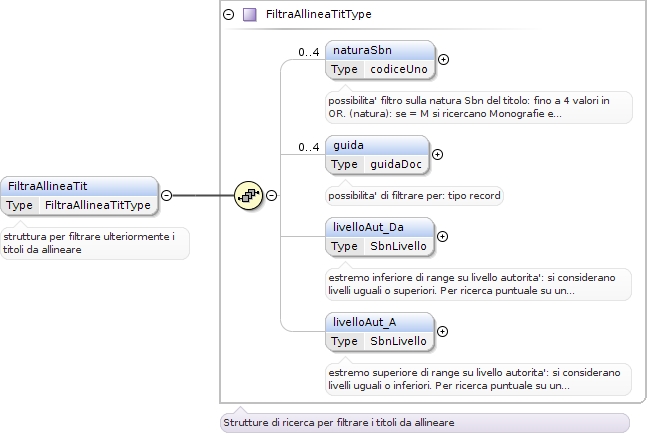
Task: Collapse the FiltraAllineaTitType container
Action: tap(229, 14)
